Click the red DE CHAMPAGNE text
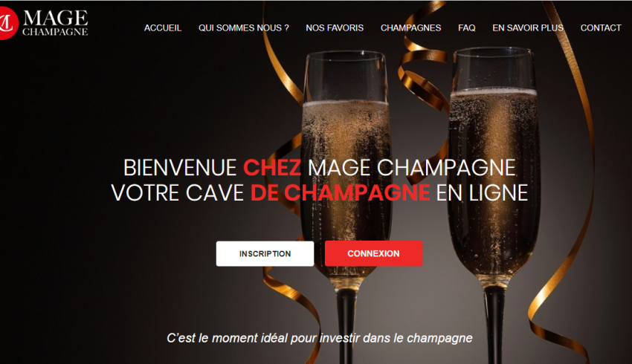Screen dimensions: 632x364 pos(341,193)
